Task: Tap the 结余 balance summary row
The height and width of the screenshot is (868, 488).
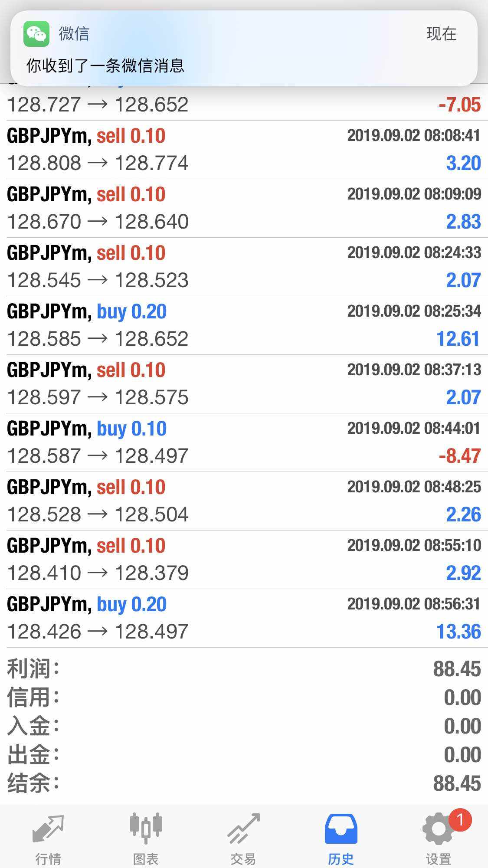Action: point(244,783)
